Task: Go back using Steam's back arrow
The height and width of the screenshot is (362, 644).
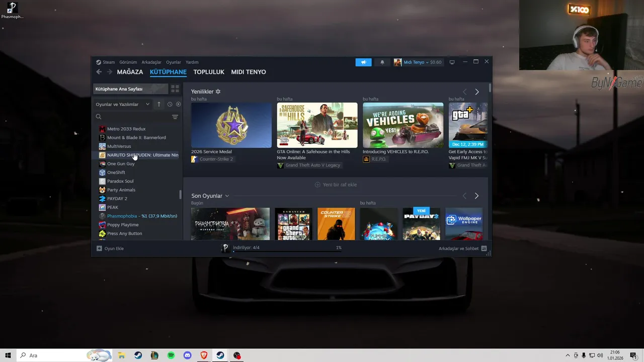Action: 99,72
